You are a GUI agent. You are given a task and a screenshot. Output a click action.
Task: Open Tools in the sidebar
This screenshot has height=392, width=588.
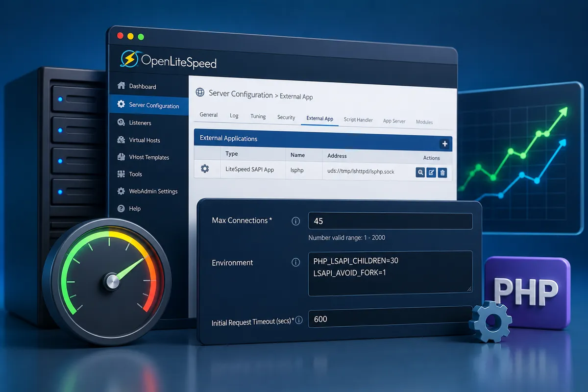[136, 174]
